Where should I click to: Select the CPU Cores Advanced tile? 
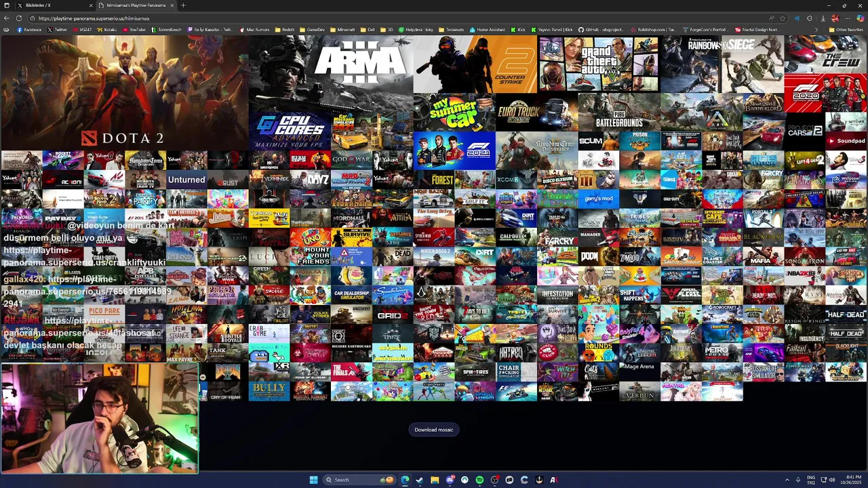tap(290, 131)
